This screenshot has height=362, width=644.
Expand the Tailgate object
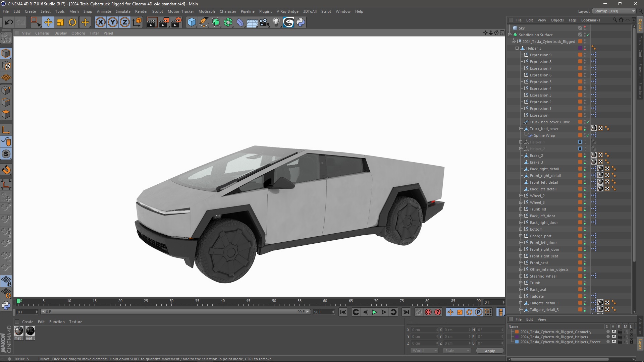tap(521, 296)
